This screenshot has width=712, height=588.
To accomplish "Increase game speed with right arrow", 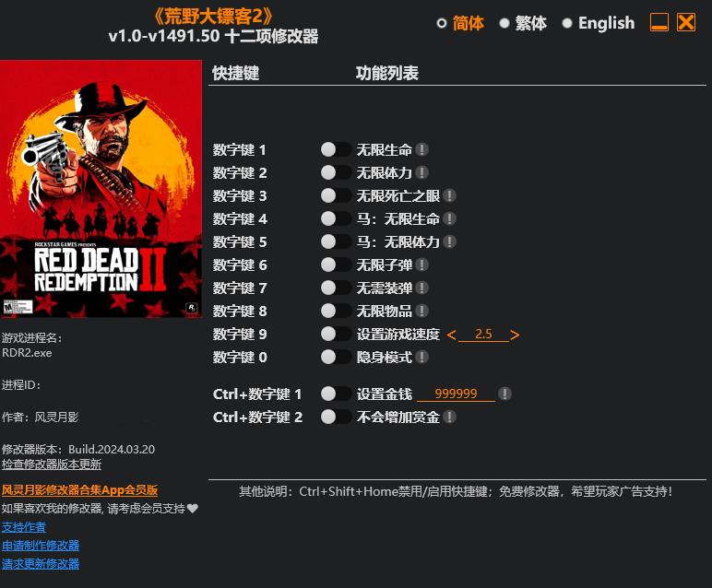I will tap(515, 335).
